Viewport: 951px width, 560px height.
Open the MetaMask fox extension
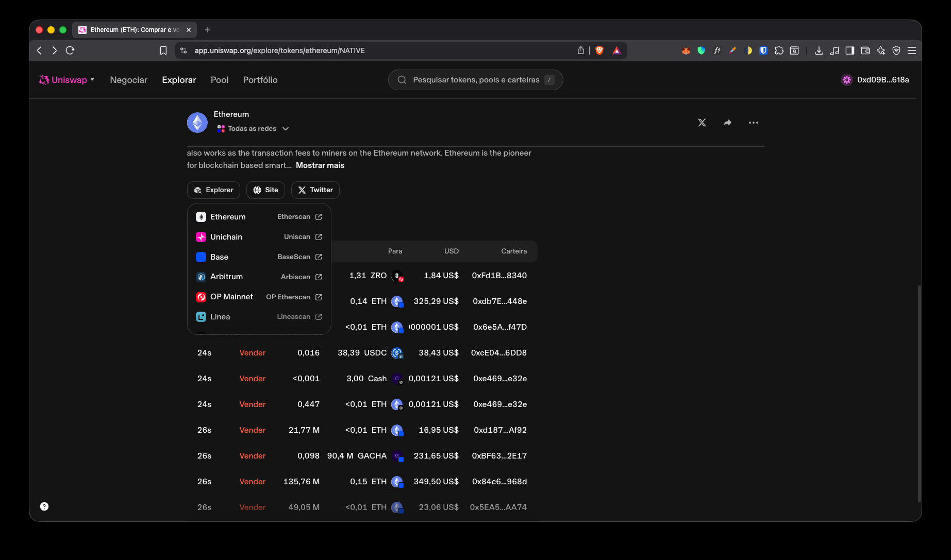coord(686,50)
